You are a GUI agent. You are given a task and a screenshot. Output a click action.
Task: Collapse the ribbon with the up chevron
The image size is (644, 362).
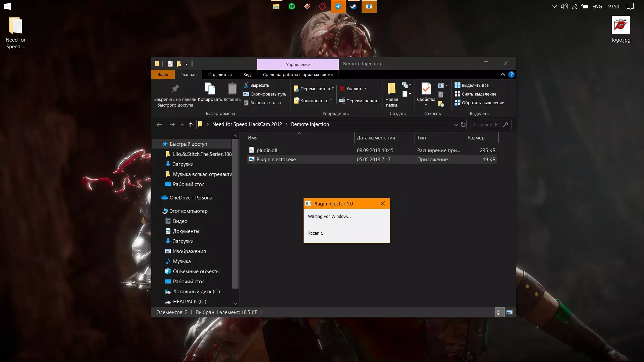coord(502,74)
